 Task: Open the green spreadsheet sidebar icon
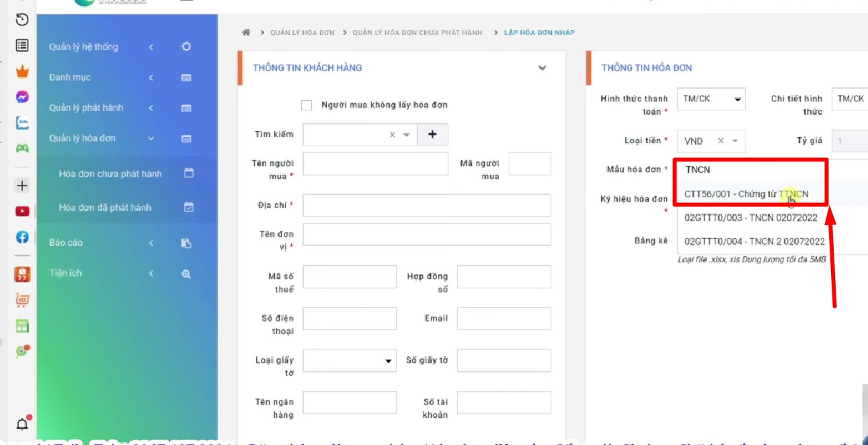click(22, 326)
